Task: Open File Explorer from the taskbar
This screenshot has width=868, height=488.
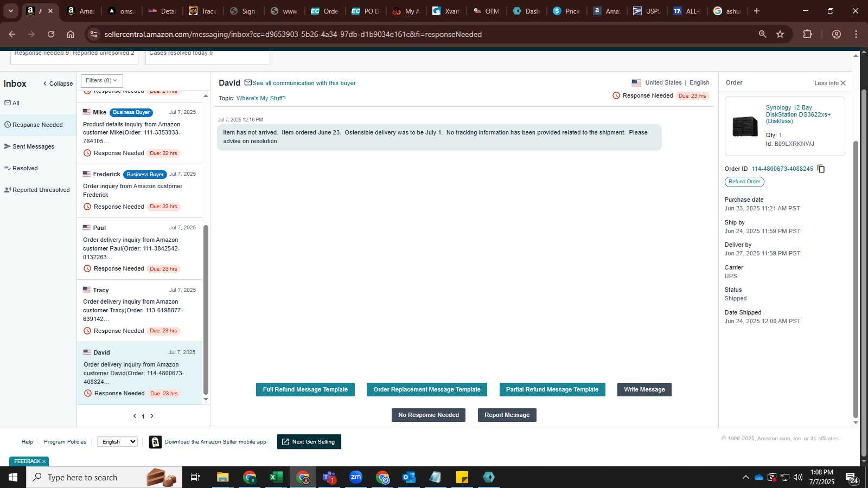Action: tap(222, 477)
